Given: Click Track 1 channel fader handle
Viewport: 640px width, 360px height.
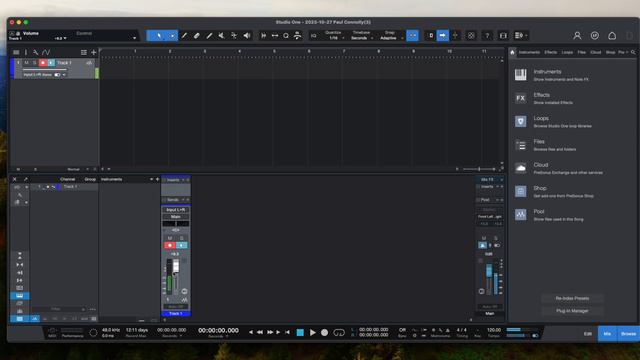Looking at the screenshot, I should (x=176, y=266).
